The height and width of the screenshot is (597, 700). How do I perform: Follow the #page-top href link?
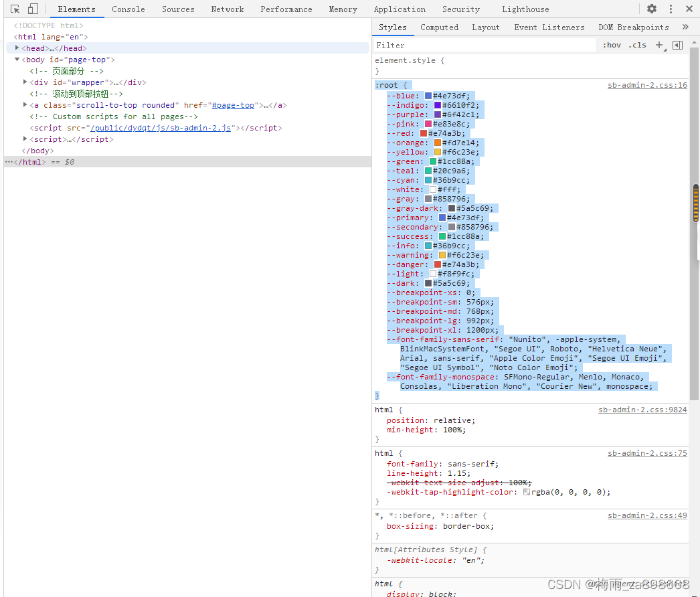pos(233,105)
